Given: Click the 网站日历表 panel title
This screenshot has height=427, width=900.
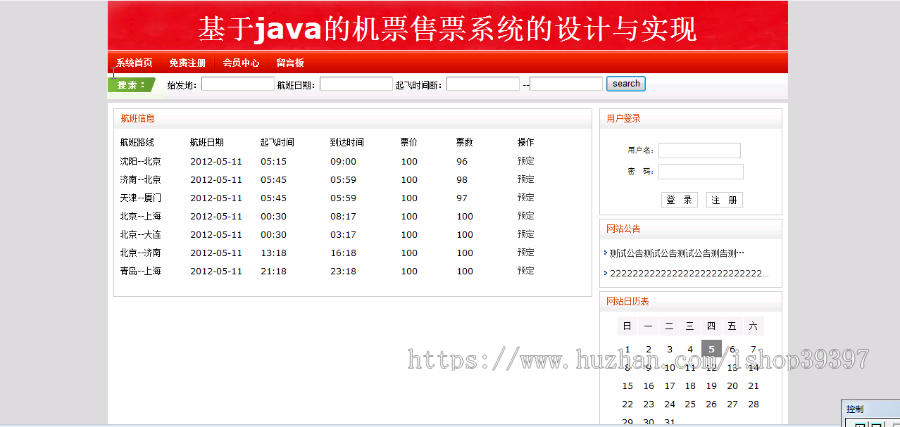Looking at the screenshot, I should coord(628,301).
